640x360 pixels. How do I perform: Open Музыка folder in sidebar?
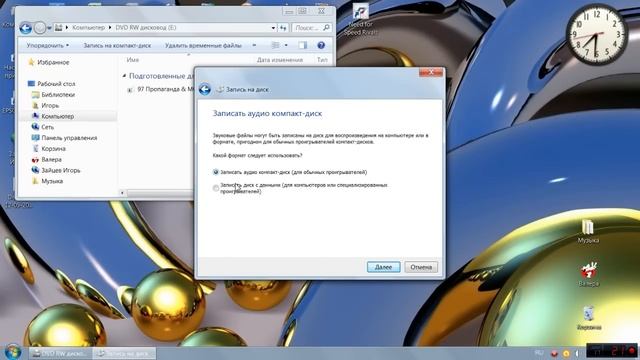click(52, 181)
